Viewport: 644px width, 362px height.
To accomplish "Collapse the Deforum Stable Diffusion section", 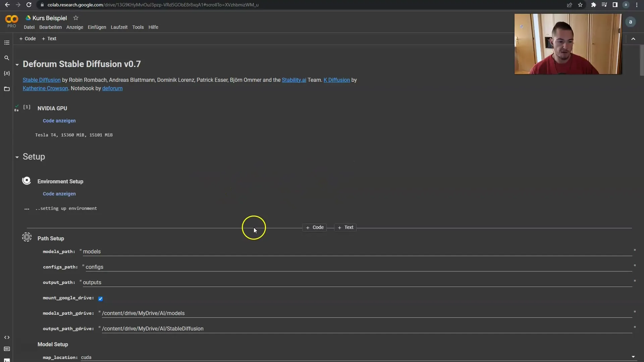I will tap(17, 64).
